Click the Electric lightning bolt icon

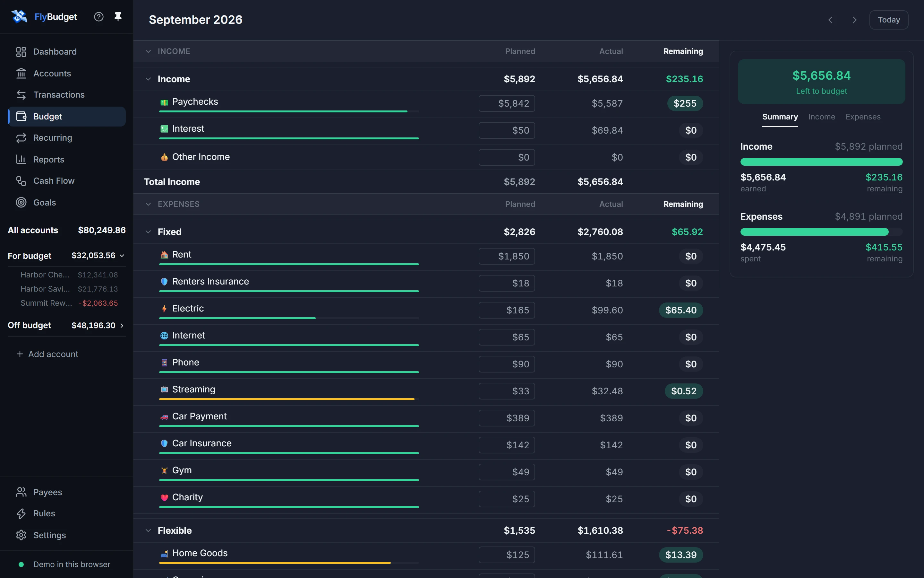[164, 309]
